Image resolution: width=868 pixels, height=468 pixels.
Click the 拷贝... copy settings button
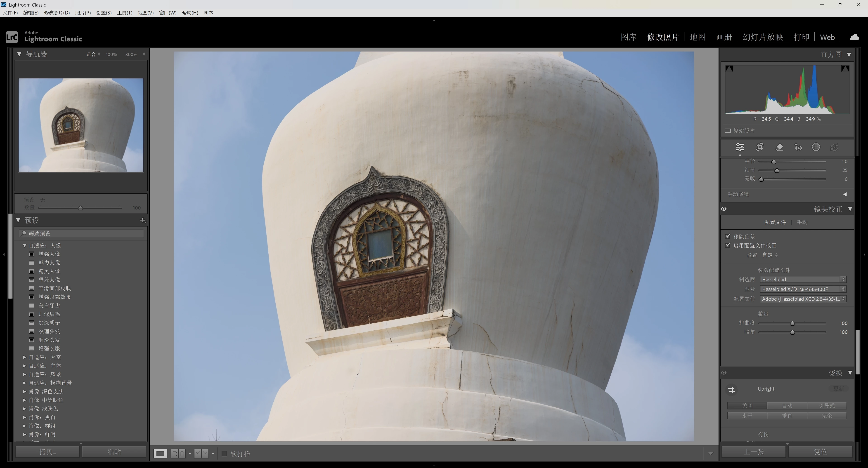[47, 452]
